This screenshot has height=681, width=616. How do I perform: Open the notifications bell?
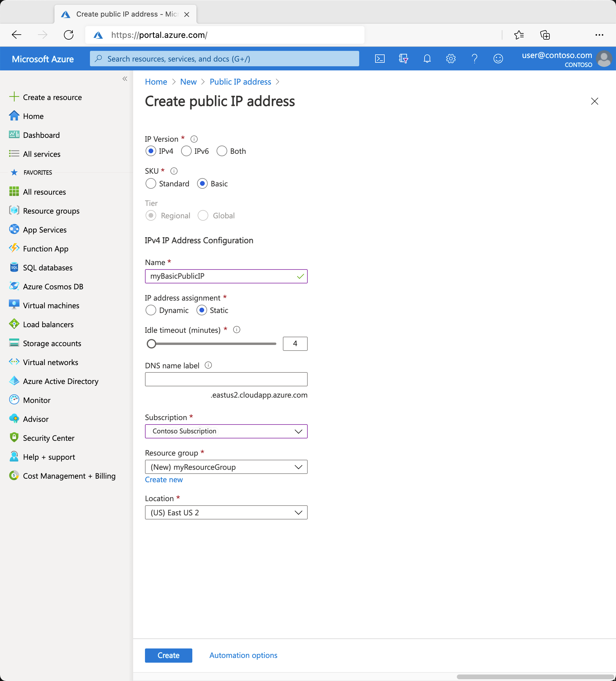[427, 59]
